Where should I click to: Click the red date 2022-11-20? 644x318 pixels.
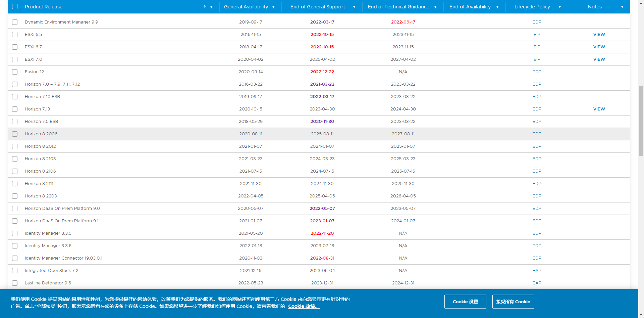pos(322,233)
